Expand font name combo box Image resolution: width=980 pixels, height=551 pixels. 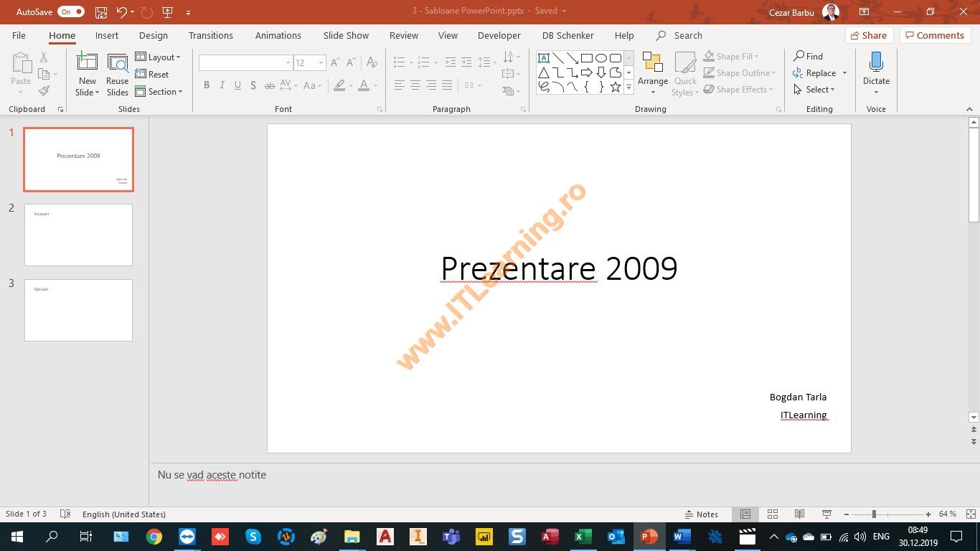click(288, 63)
